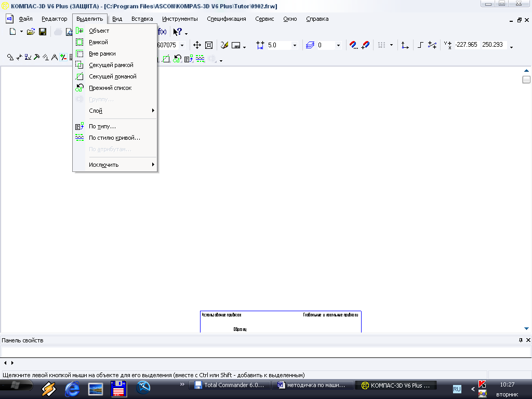Click the redraw pencil icon
Image resolution: width=532 pixels, height=399 pixels.
(x=224, y=45)
